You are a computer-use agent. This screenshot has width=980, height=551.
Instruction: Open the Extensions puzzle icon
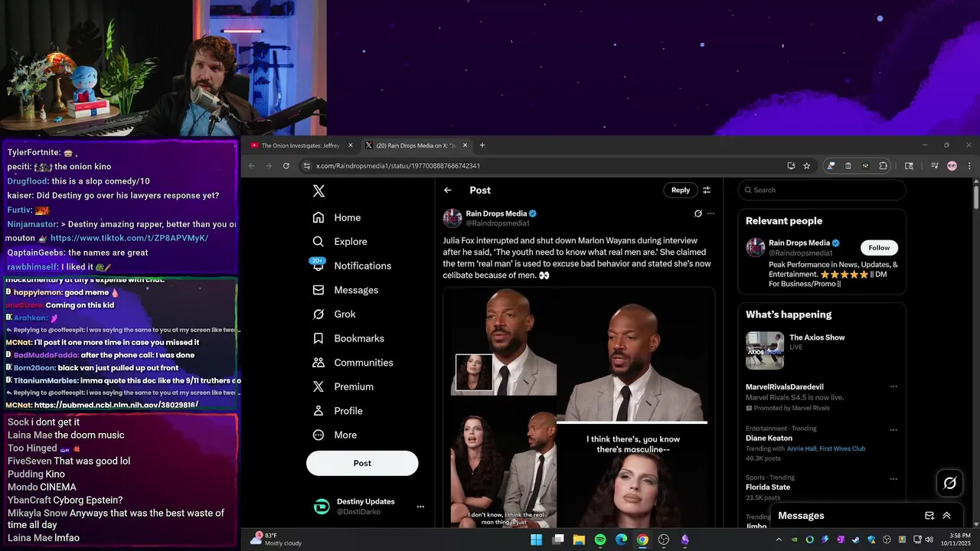pos(883,166)
